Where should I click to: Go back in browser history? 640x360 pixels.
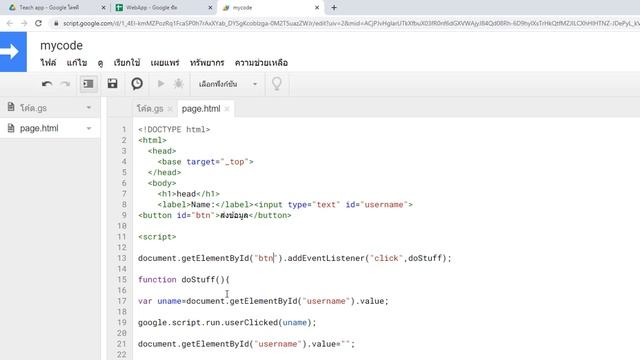10,23
